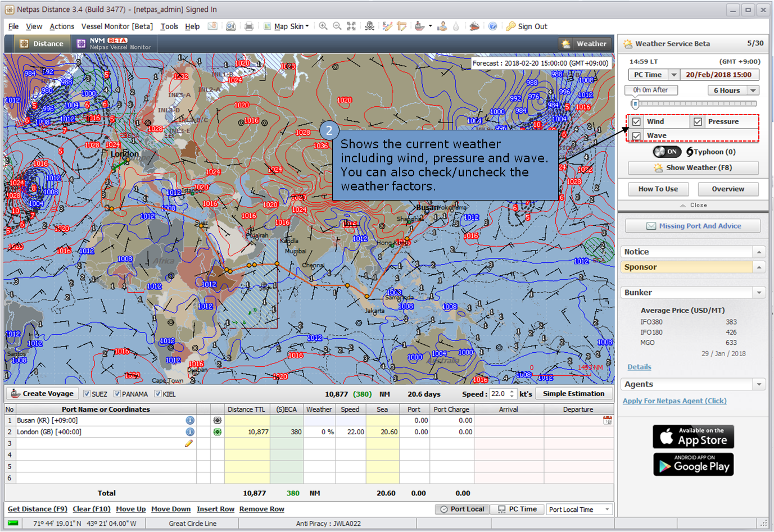Toggle the Wave checkbox
The height and width of the screenshot is (532, 774).
point(636,135)
